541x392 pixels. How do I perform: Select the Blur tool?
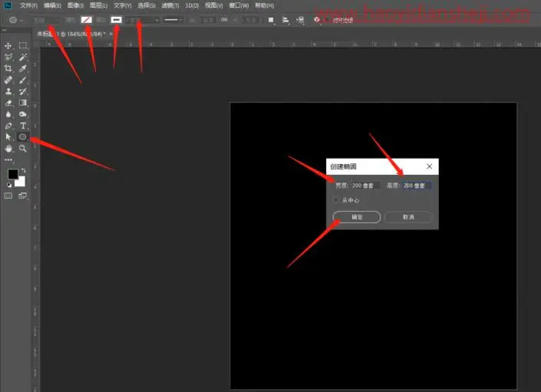pyautogui.click(x=8, y=114)
